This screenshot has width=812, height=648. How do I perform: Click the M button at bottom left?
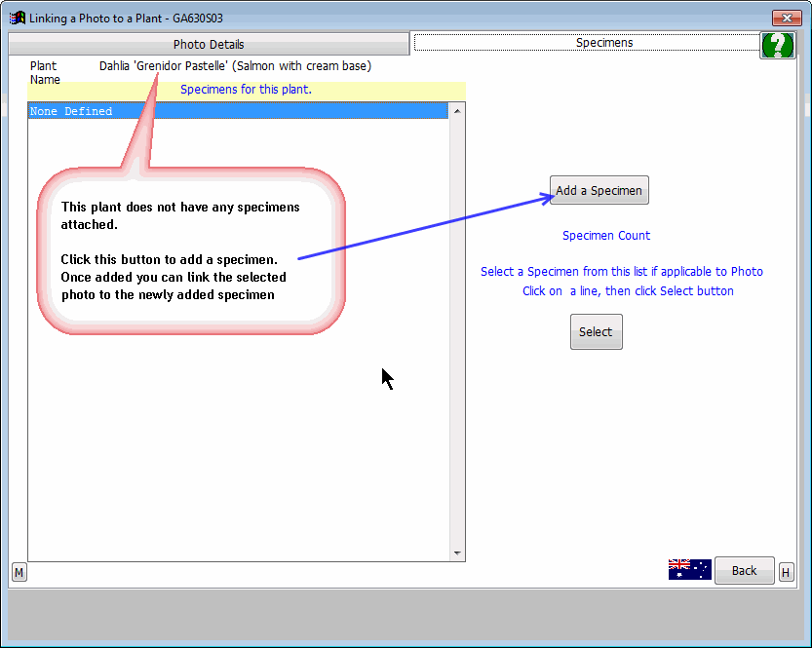(x=19, y=572)
